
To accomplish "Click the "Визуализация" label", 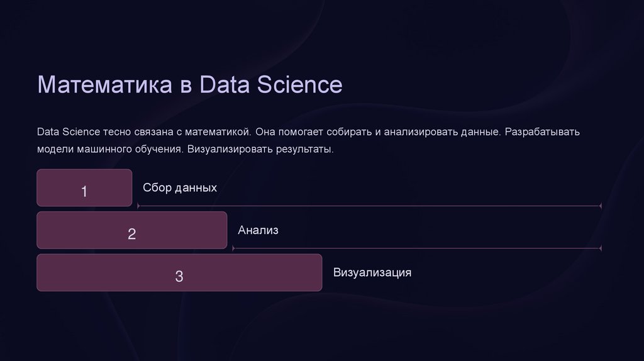I will [372, 272].
